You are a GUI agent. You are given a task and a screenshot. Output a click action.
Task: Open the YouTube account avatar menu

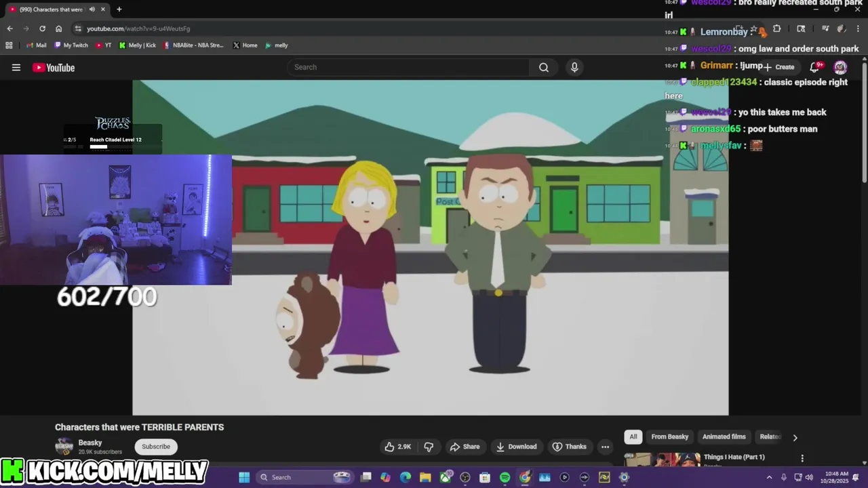click(840, 67)
